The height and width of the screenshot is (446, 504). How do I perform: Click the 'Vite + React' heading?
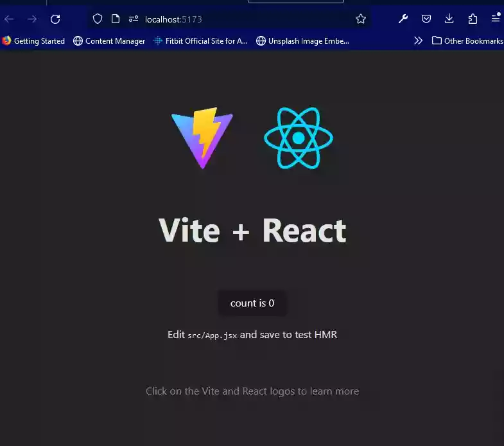click(x=252, y=231)
